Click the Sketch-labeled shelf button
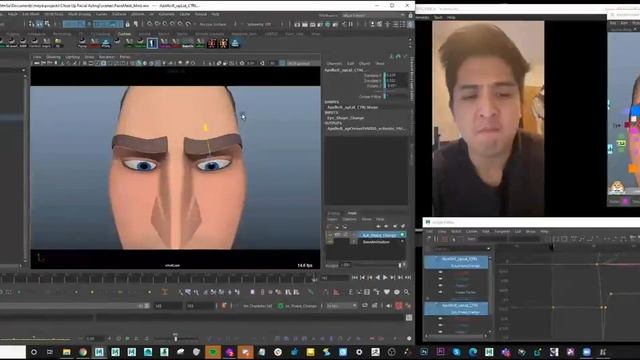The height and width of the screenshot is (360, 640). [x=188, y=43]
